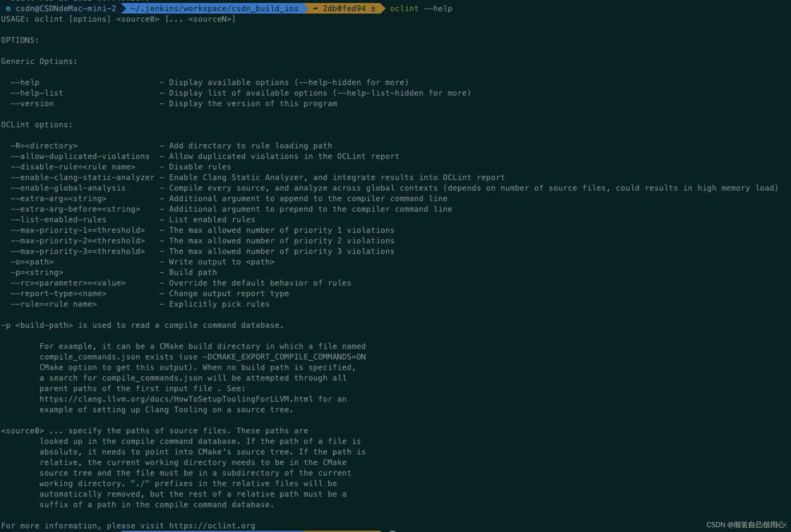Image resolution: width=791 pixels, height=532 pixels.
Task: Click the git branch icon in prompt
Action: (315, 8)
